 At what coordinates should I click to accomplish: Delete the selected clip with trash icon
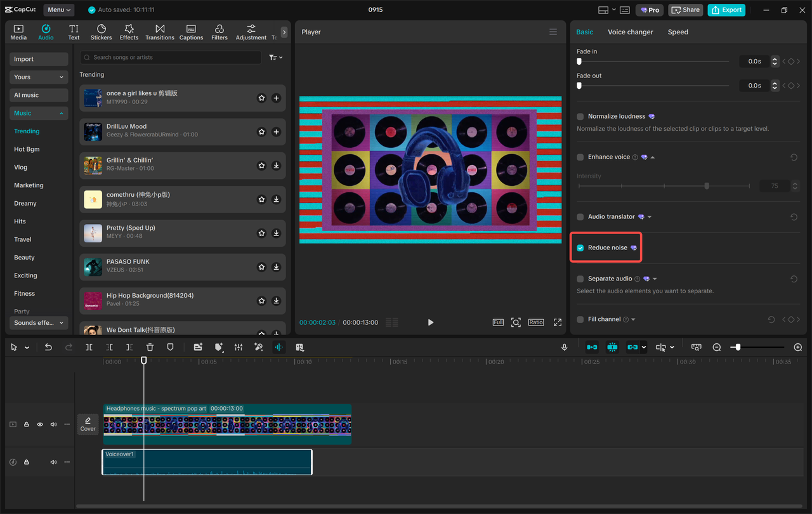pos(150,347)
